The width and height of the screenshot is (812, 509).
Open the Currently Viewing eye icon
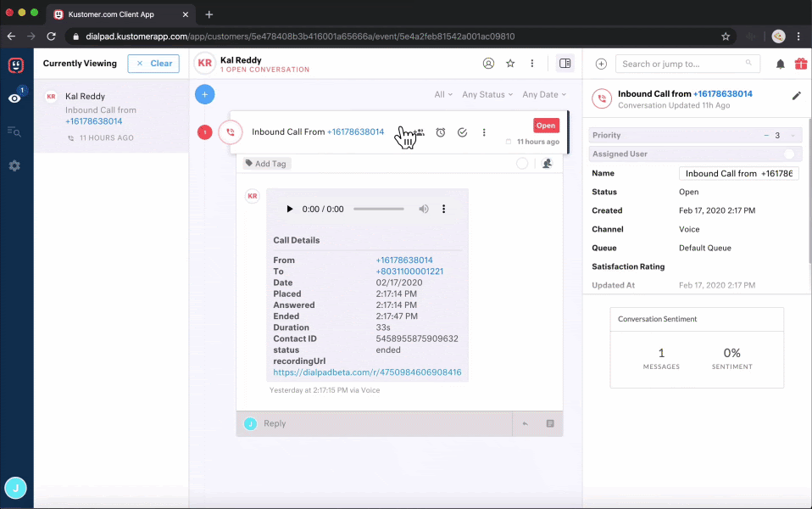click(x=14, y=98)
